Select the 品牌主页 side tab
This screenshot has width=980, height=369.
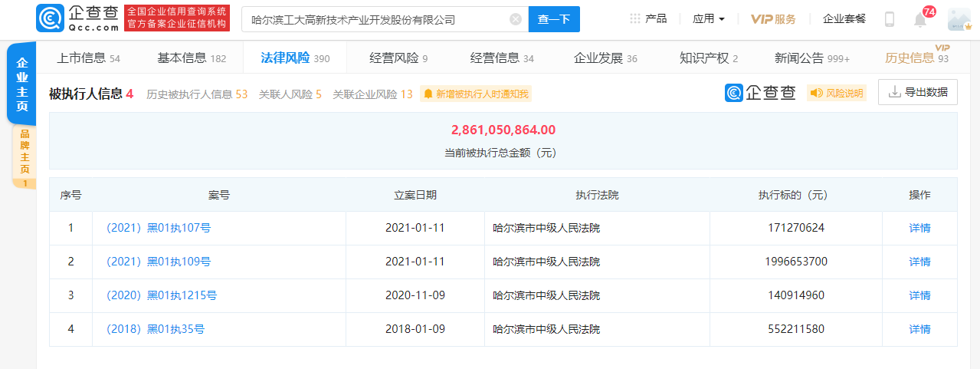tap(24, 153)
